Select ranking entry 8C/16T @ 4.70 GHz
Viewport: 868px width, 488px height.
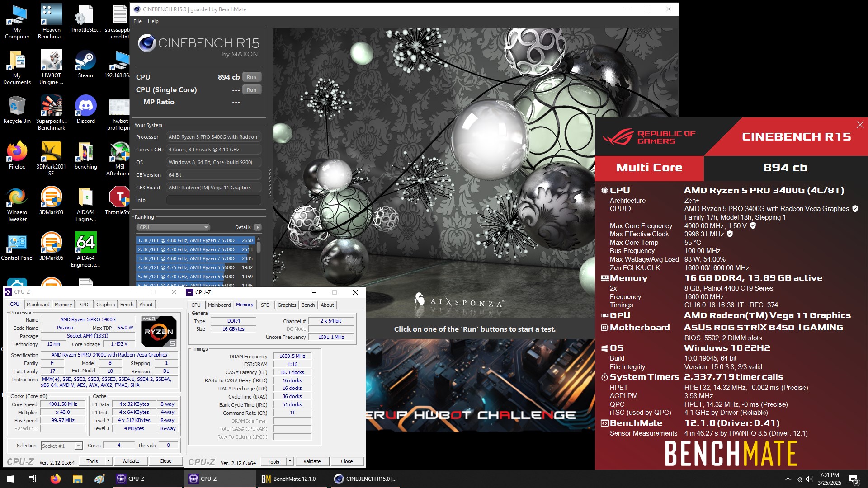pyautogui.click(x=196, y=249)
